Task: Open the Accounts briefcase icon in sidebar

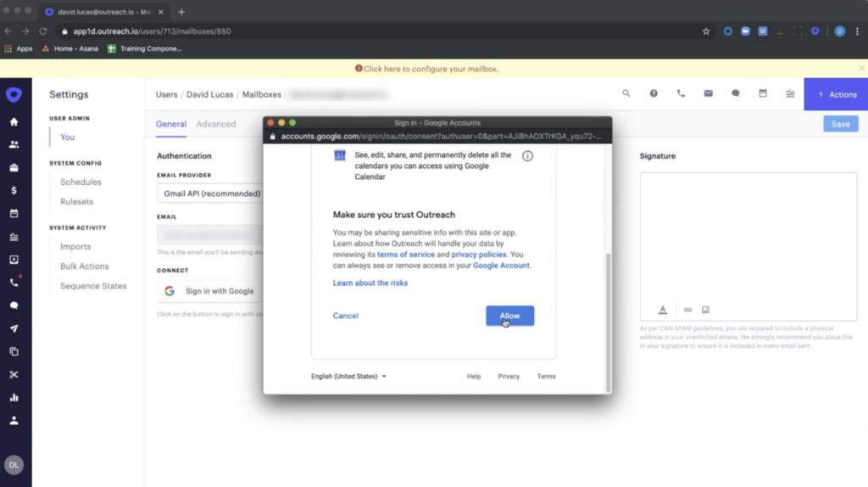Action: pos(14,167)
